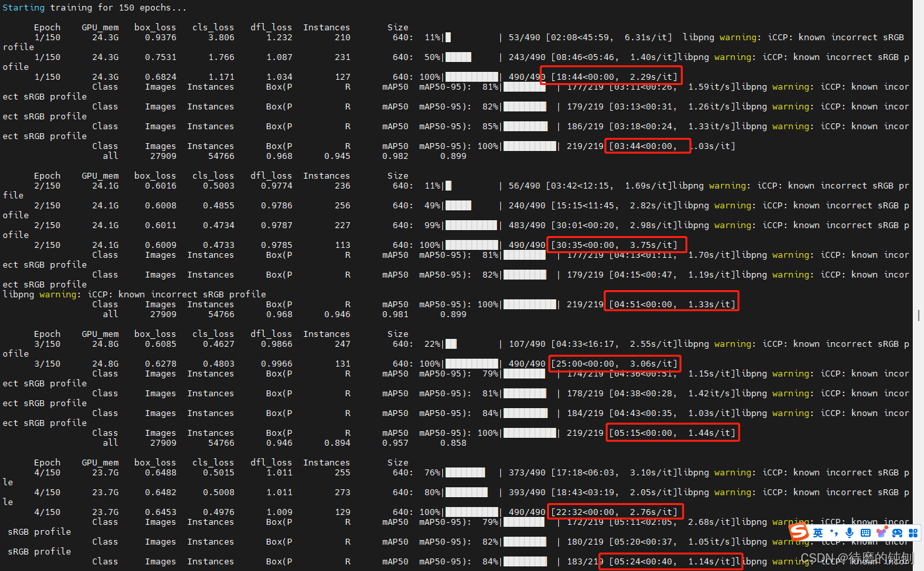Click recall value 0.894
Viewport: 924px width, 571px height.
click(x=337, y=443)
